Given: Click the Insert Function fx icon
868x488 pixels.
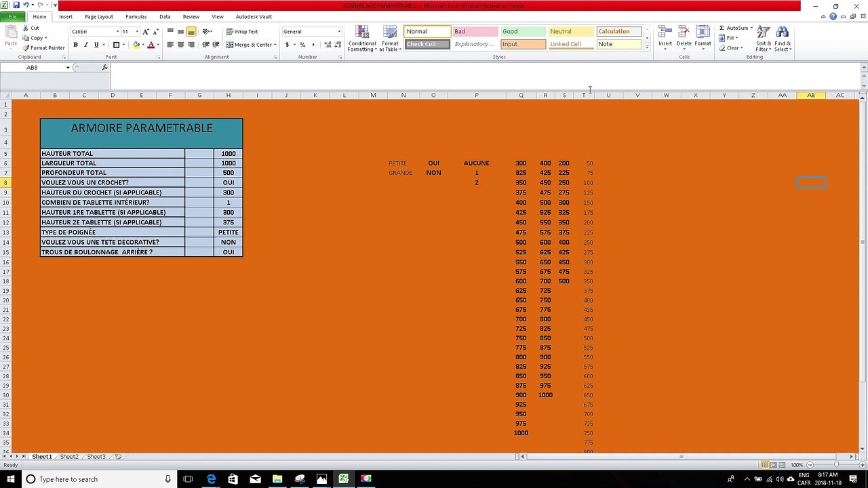Looking at the screenshot, I should pyautogui.click(x=104, y=68).
